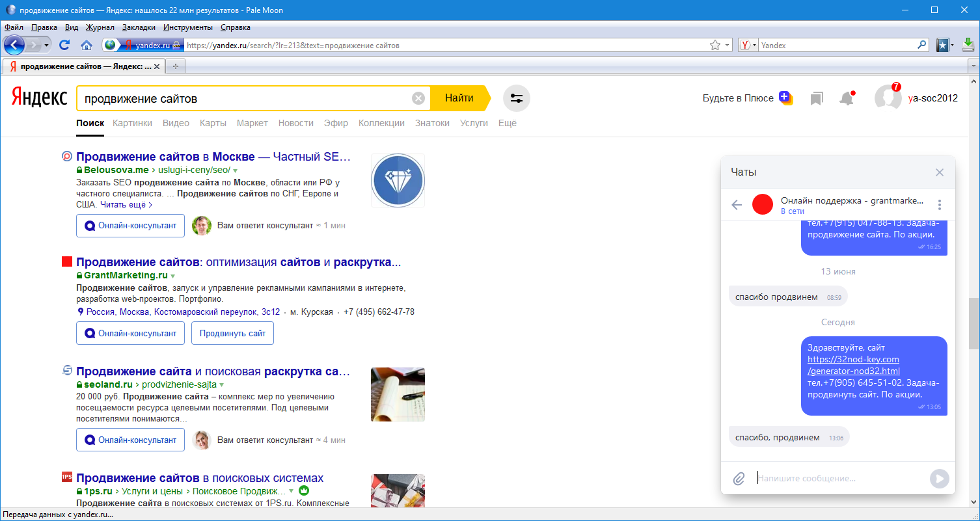
Task: Open the 'Продвижение сайтов в Москве' result
Action: (x=213, y=157)
